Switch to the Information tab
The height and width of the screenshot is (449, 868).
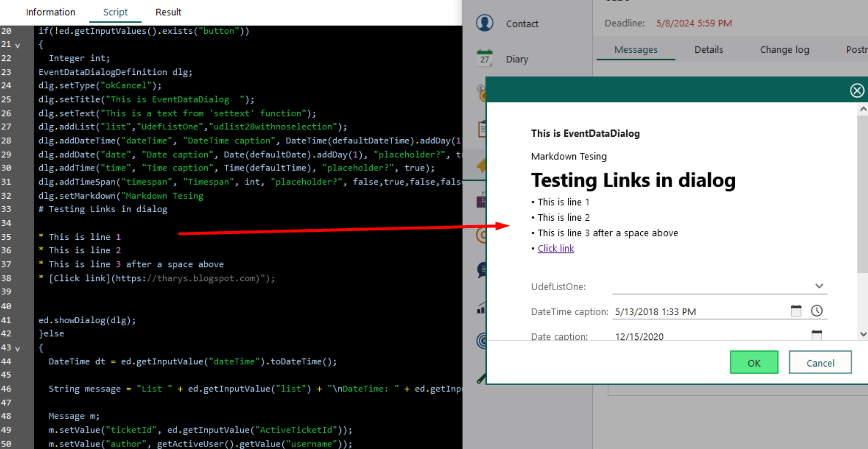tap(50, 12)
